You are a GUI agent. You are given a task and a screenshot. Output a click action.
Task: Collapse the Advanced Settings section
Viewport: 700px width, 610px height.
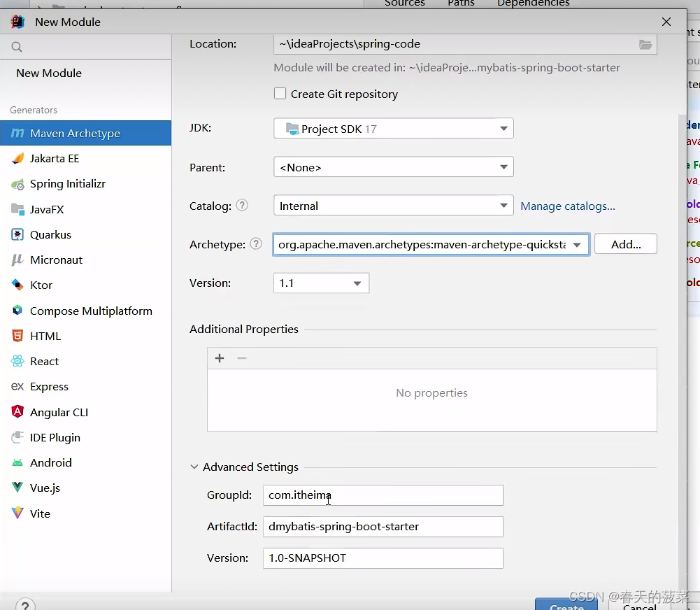[194, 467]
